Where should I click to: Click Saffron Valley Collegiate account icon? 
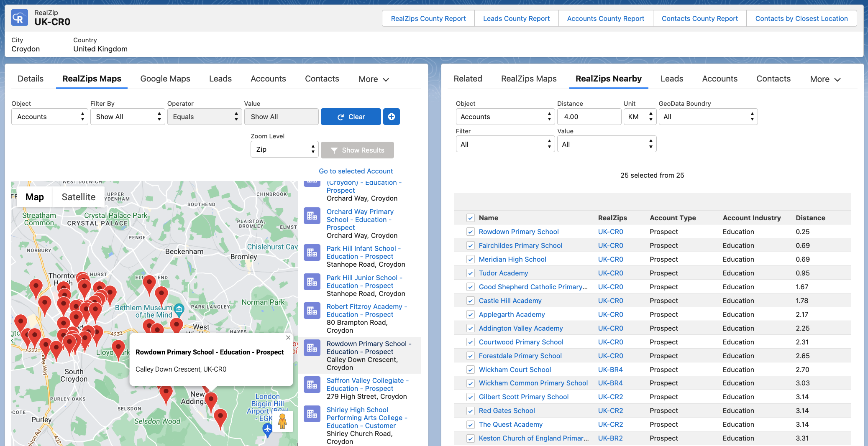tap(312, 385)
